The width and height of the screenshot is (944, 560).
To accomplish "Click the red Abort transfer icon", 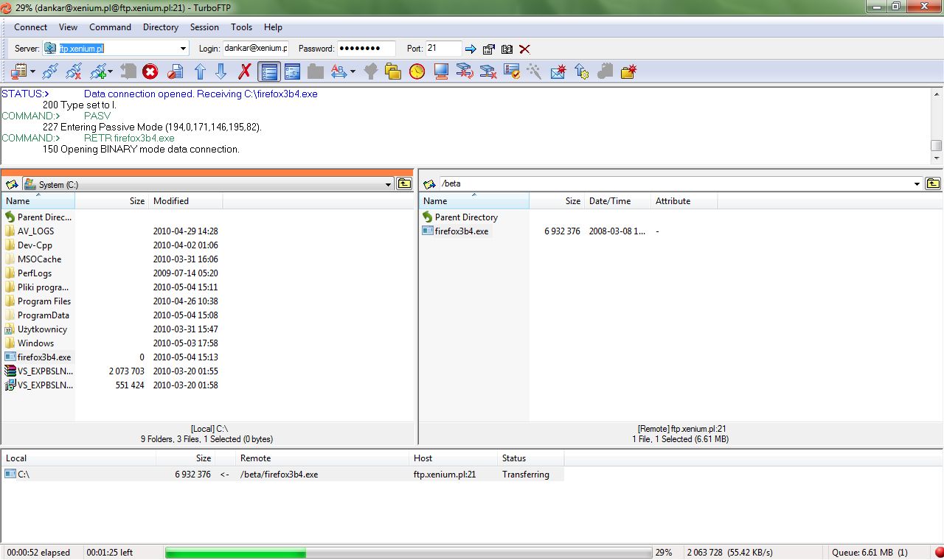I will pyautogui.click(x=150, y=71).
